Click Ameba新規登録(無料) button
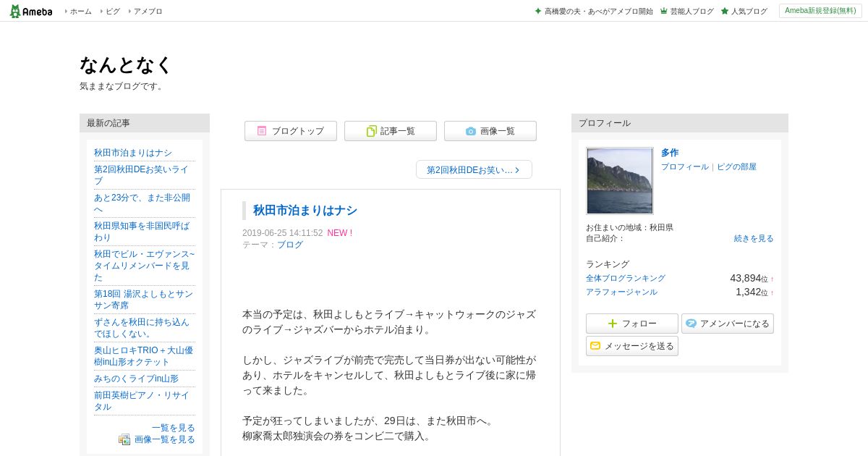The width and height of the screenshot is (868, 456). point(820,11)
